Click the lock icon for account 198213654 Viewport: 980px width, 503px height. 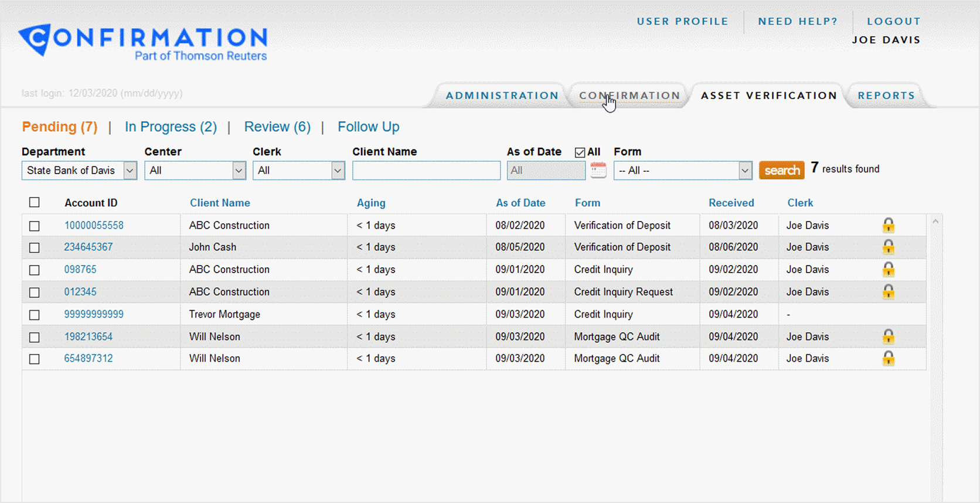pyautogui.click(x=889, y=337)
